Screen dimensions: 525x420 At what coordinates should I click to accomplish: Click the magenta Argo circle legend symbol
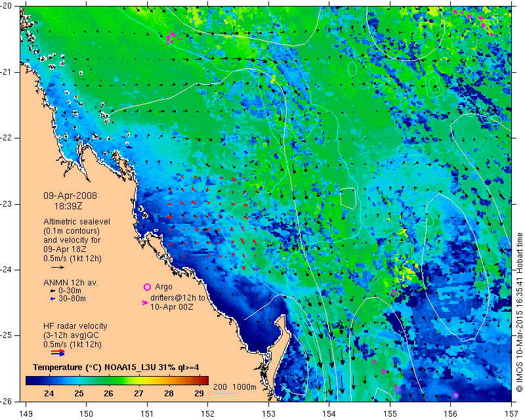(147, 287)
